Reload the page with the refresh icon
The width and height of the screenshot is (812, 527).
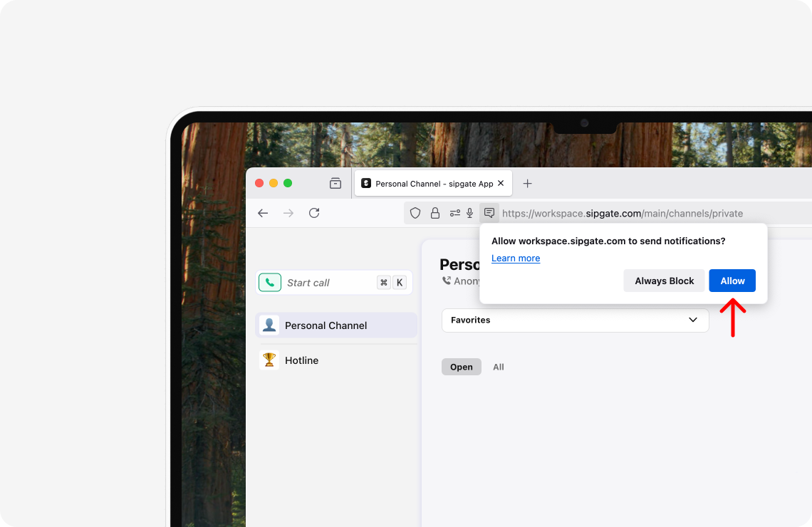314,213
